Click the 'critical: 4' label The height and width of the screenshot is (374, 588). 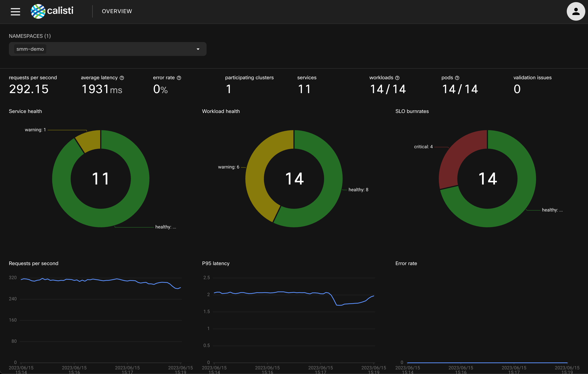click(x=423, y=147)
